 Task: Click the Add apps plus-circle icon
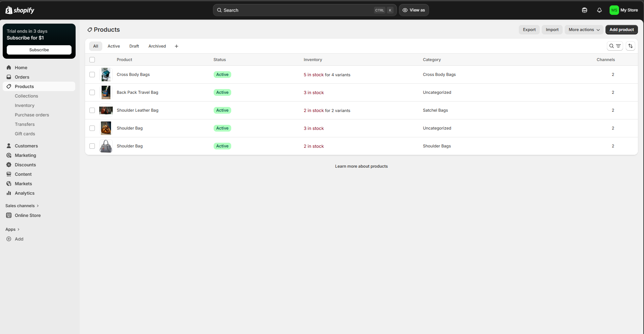[x=9, y=239]
